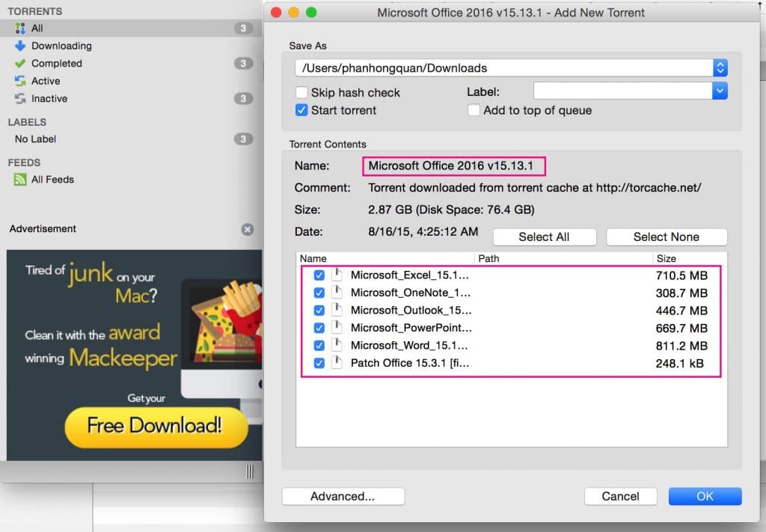The width and height of the screenshot is (766, 532).
Task: Click the file icon beside Microsoft_OneNote
Action: click(x=337, y=293)
